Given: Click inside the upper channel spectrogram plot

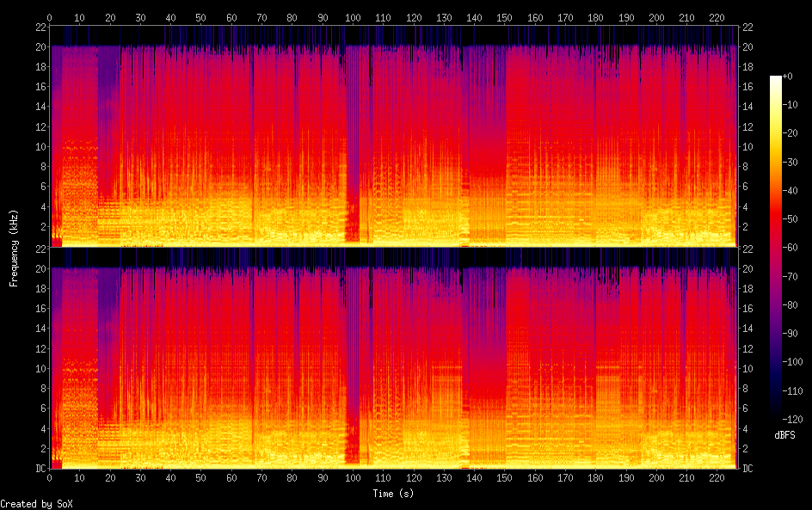Looking at the screenshot, I should pos(393,136).
